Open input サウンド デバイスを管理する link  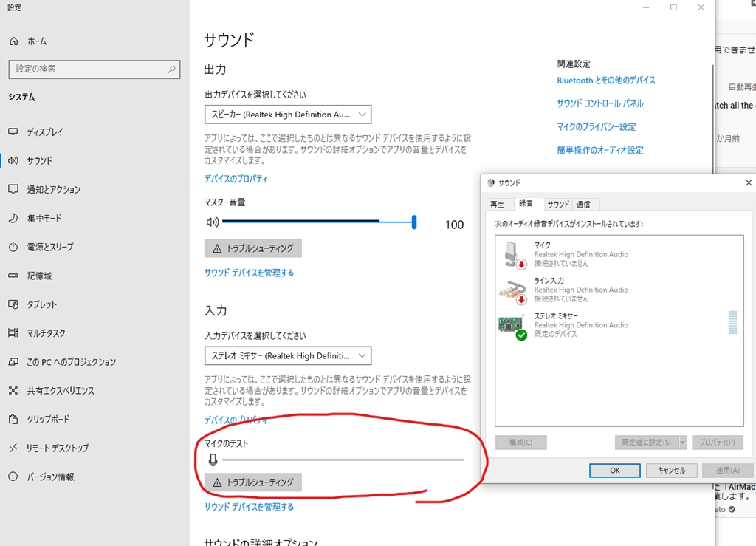(249, 507)
